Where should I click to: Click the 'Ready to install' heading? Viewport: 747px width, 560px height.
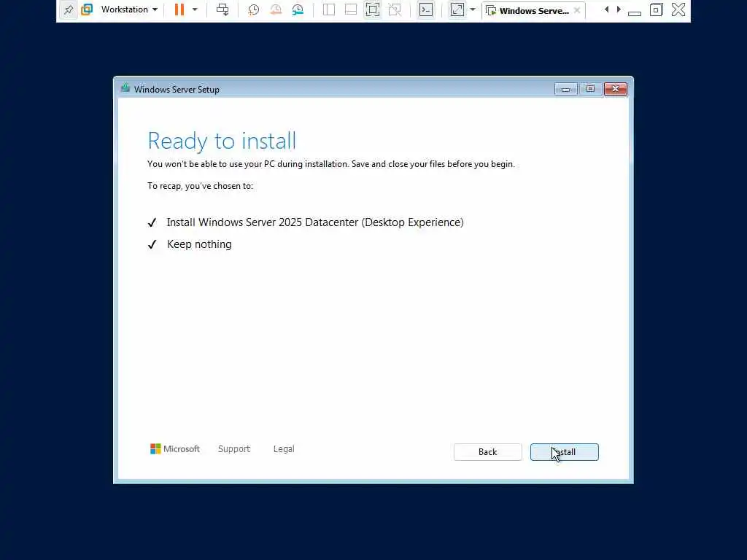(x=222, y=141)
